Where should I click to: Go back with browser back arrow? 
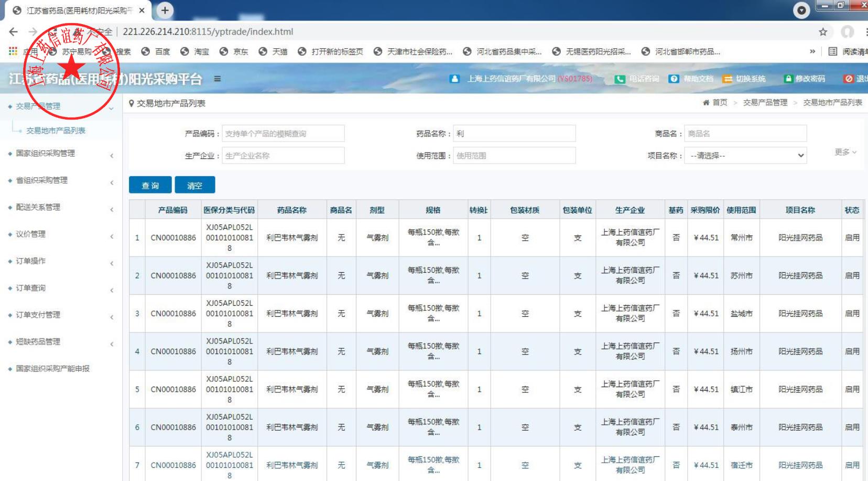(14, 31)
